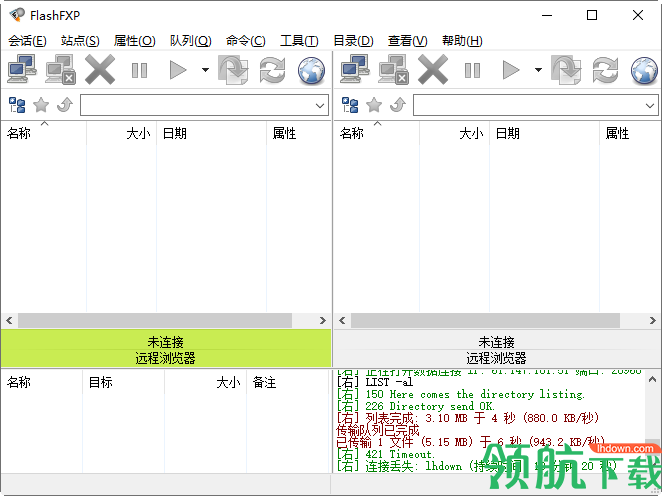The height and width of the screenshot is (496, 662).
Task: Click the green left pane 未连接 status bar
Action: 166,342
